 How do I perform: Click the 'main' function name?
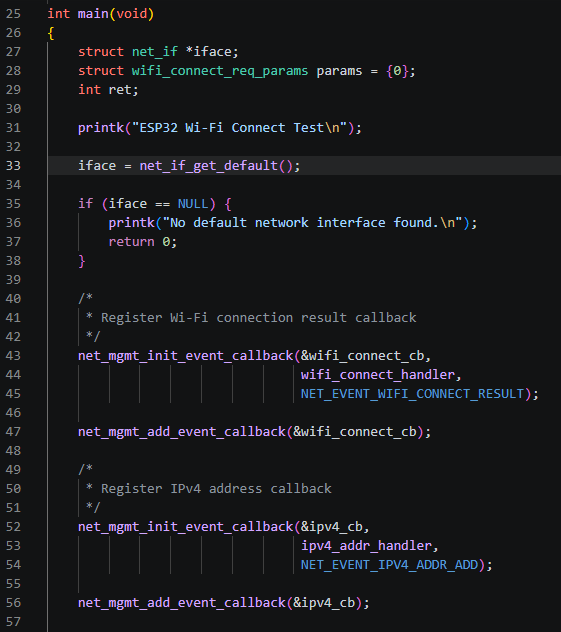click(93, 14)
